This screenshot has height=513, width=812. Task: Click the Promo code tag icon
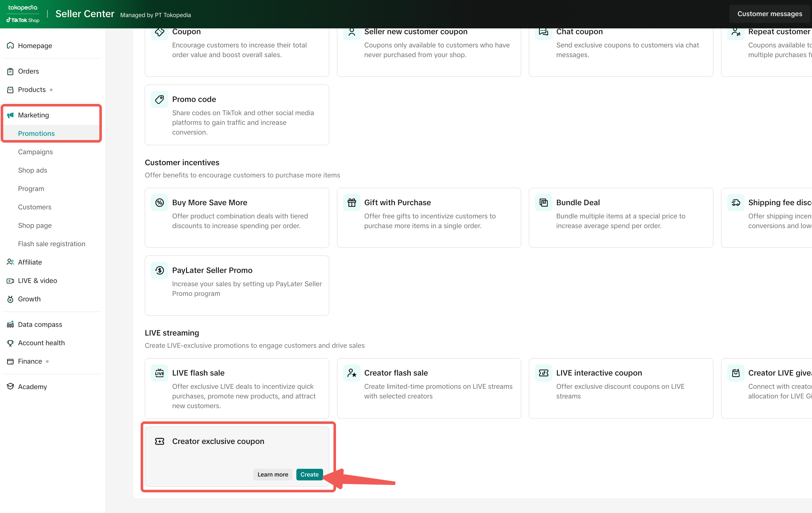coord(160,99)
